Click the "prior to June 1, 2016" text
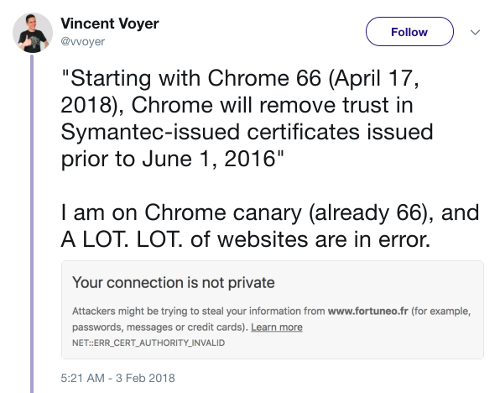The height and width of the screenshot is (393, 500). [x=172, y=159]
